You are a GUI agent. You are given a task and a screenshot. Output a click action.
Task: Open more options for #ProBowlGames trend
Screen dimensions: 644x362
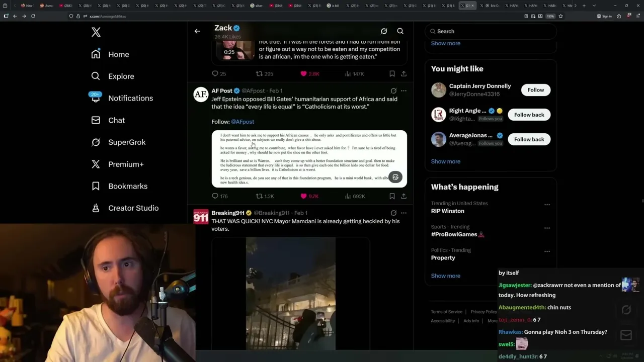pyautogui.click(x=547, y=228)
